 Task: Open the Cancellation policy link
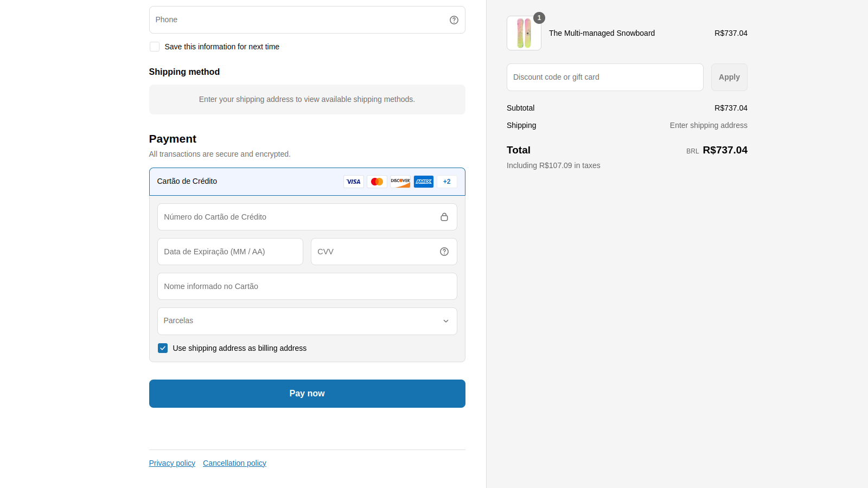tap(234, 463)
